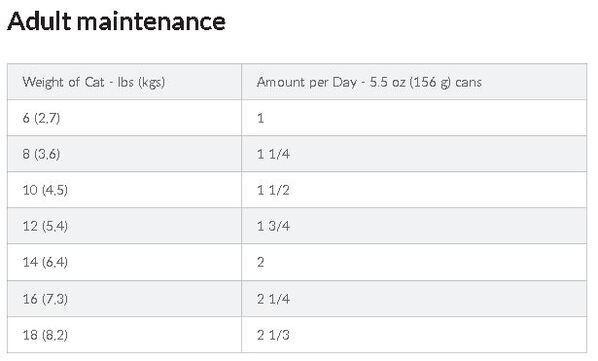
Task: Select the 2 1/4 cans amount cell
Action: [414, 299]
